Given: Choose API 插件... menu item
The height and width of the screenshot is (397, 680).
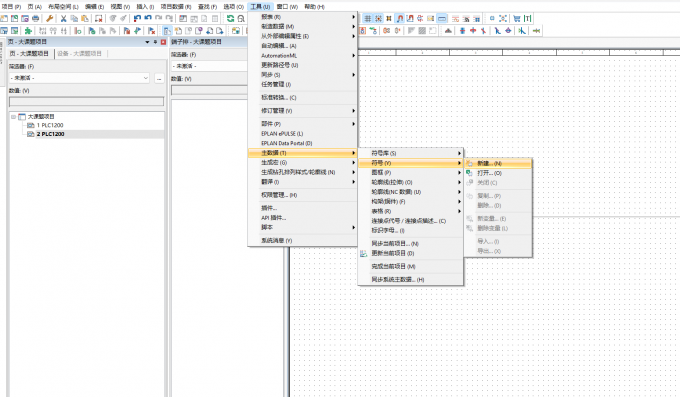Looking at the screenshot, I should tap(302, 218).
